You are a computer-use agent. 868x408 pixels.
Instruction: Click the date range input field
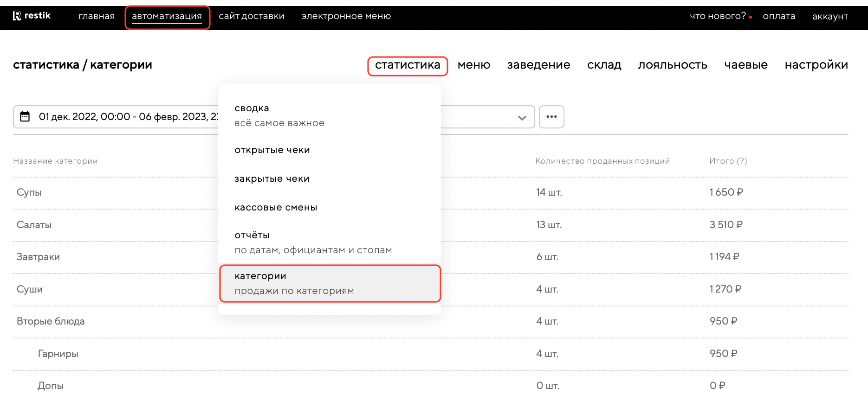click(125, 117)
